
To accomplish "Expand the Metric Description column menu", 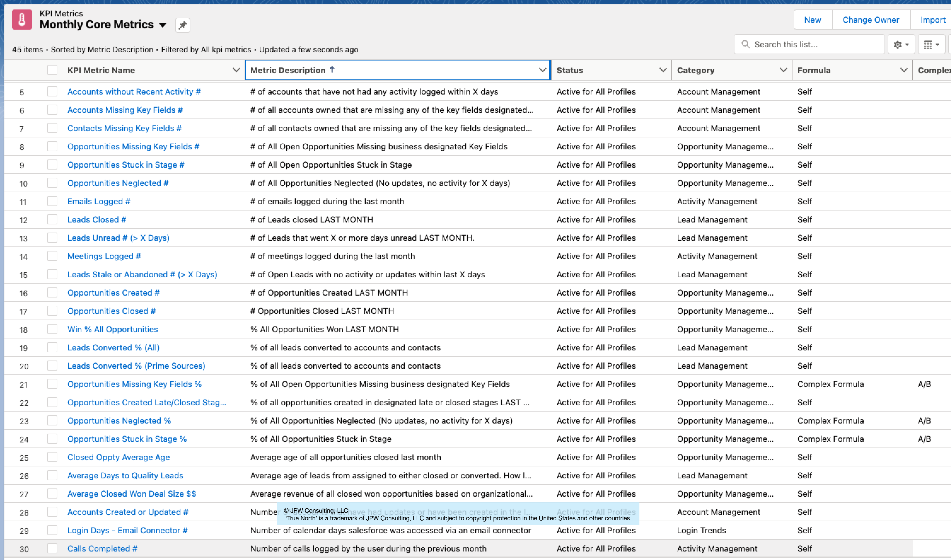I will (x=543, y=70).
